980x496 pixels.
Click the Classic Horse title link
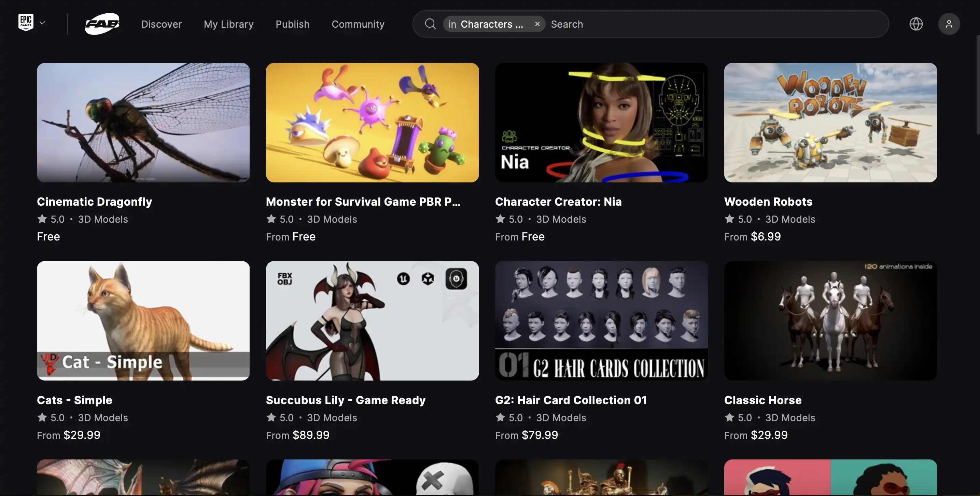click(x=763, y=400)
